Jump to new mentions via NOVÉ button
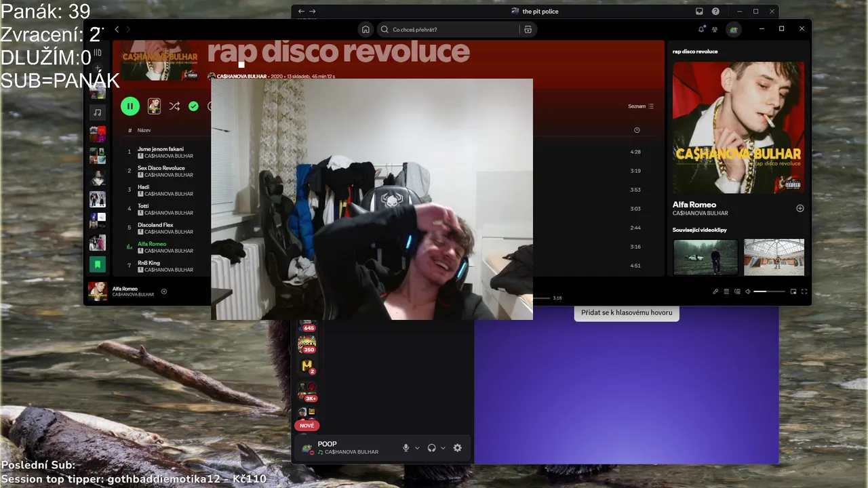Viewport: 868px width, 488px height. pyautogui.click(x=307, y=426)
